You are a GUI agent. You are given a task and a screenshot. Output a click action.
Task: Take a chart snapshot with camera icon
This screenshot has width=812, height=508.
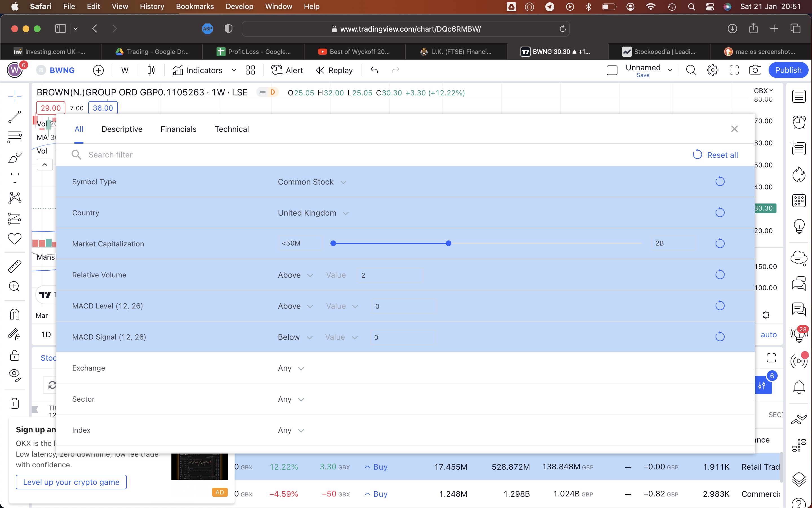755,70
